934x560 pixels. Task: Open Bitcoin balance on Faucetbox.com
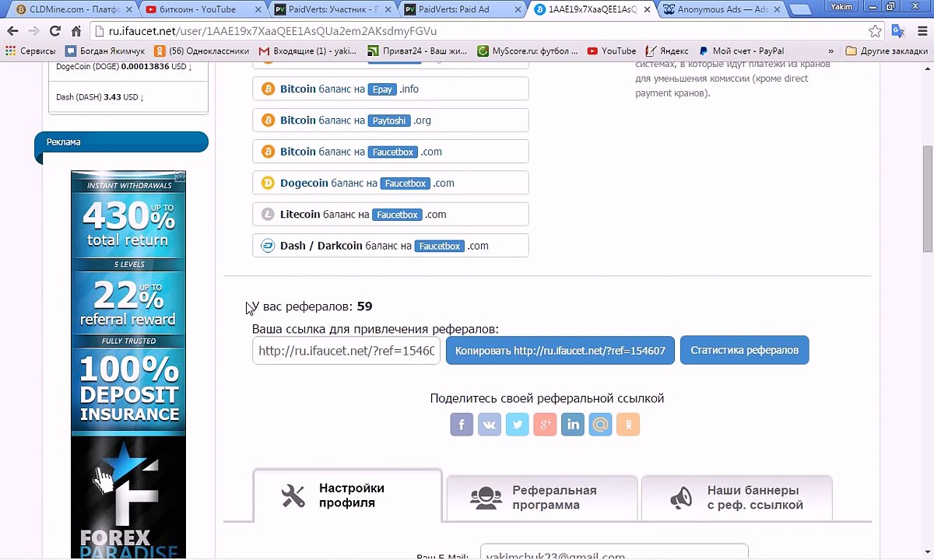[x=391, y=152]
